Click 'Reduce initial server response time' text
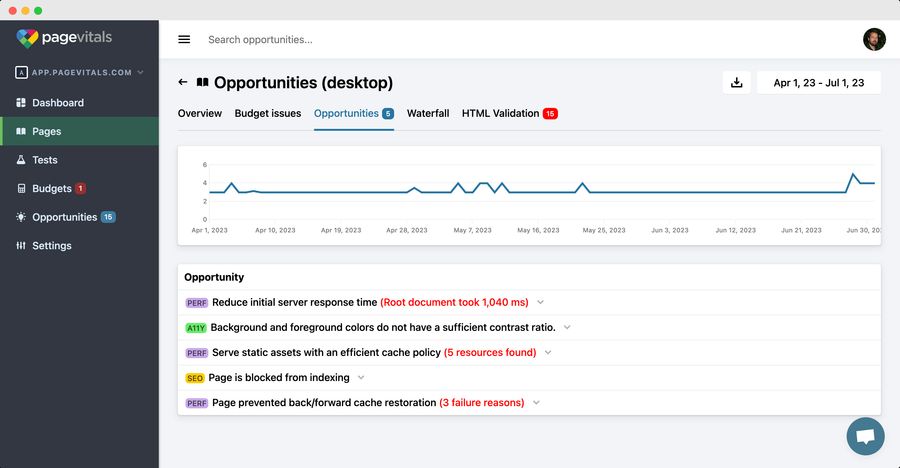 [x=294, y=302]
